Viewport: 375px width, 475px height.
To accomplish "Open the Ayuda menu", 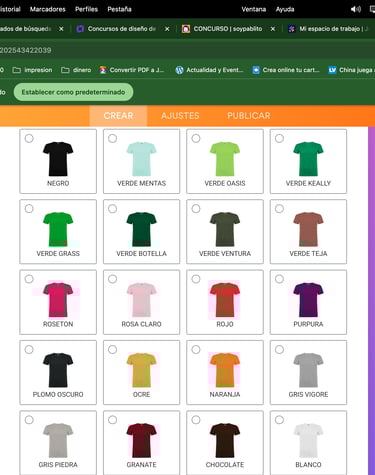I will click(285, 9).
